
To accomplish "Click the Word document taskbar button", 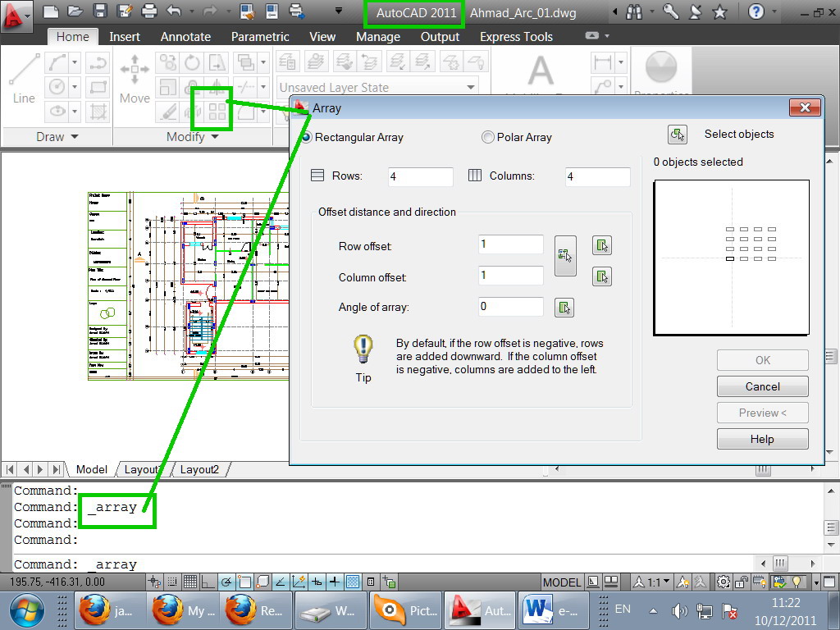I will pos(554,610).
